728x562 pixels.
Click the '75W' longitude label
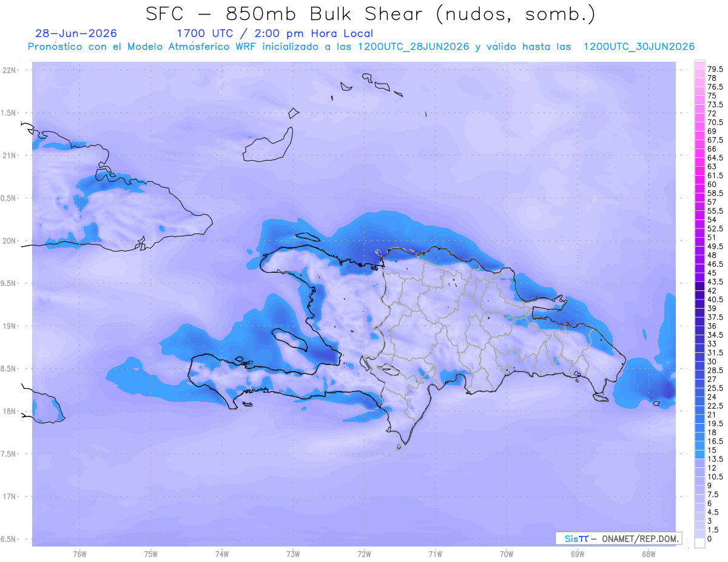(x=151, y=554)
